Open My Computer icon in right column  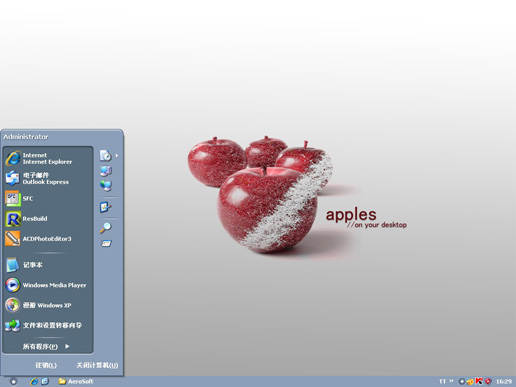[x=106, y=171]
